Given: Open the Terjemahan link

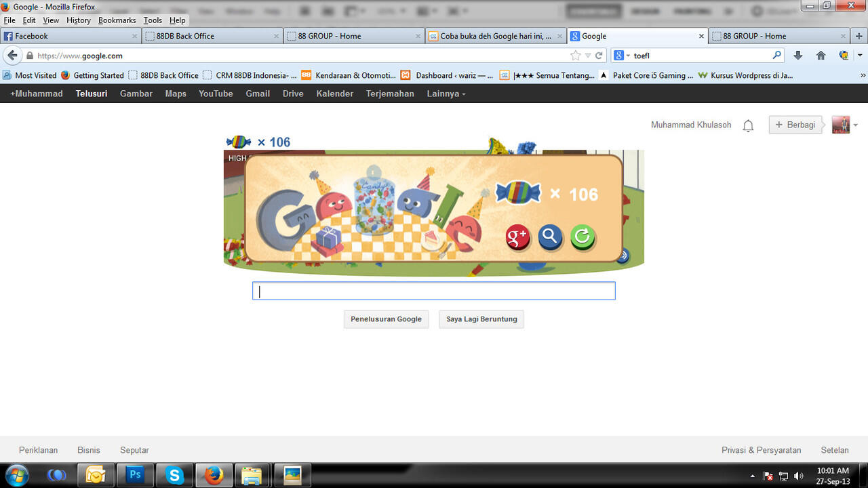Looking at the screenshot, I should (390, 94).
